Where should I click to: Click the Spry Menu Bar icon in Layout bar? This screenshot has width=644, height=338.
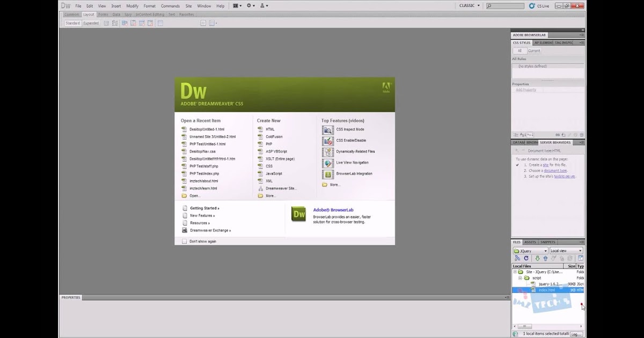point(125,23)
